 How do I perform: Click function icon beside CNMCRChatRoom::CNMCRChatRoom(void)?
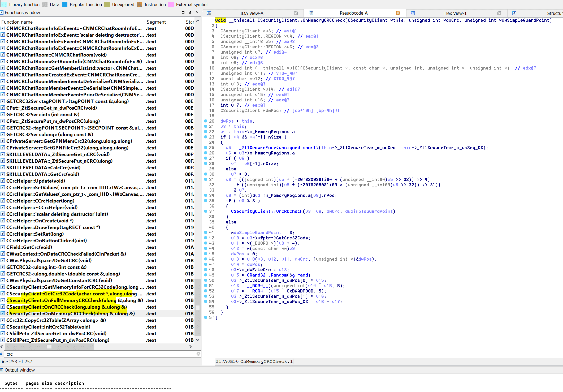3,55
